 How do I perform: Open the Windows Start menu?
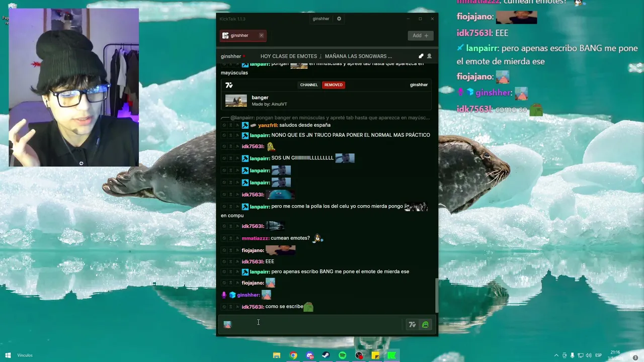(x=8, y=355)
